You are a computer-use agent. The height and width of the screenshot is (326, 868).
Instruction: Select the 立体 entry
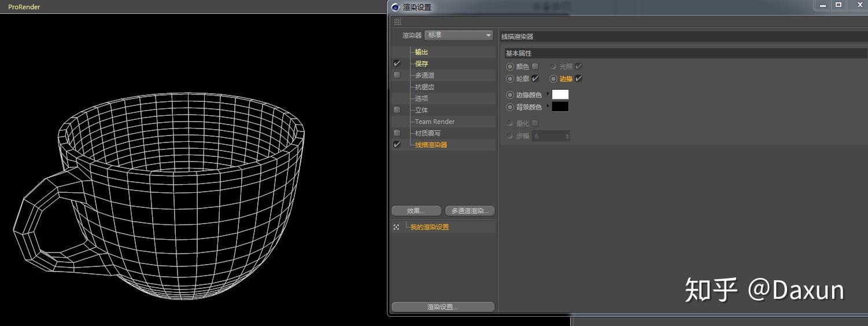(x=422, y=110)
